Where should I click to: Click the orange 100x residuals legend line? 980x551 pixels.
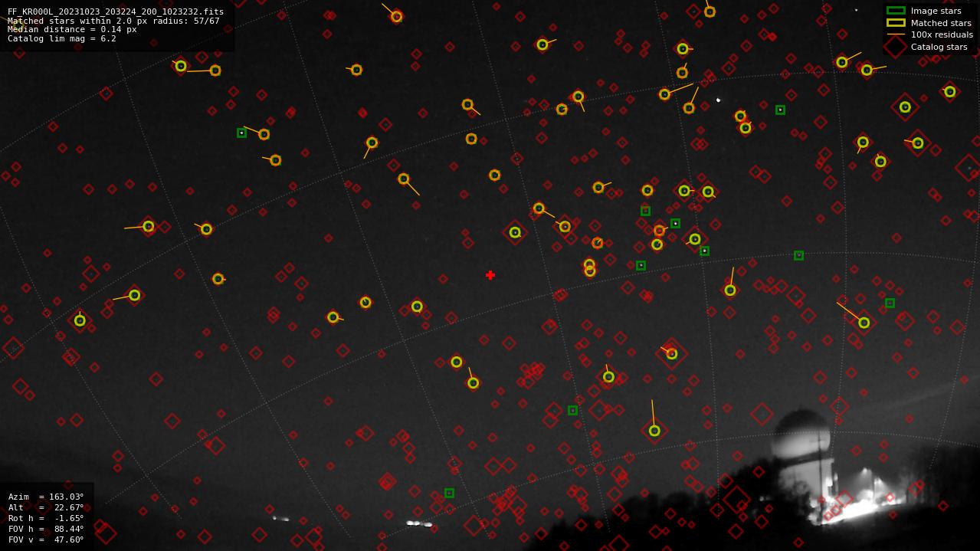click(896, 34)
